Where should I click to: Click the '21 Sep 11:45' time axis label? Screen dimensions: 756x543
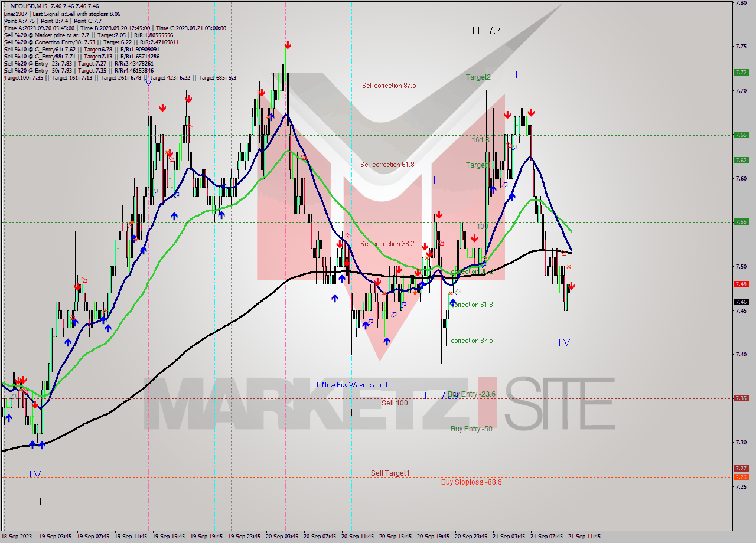point(585,537)
